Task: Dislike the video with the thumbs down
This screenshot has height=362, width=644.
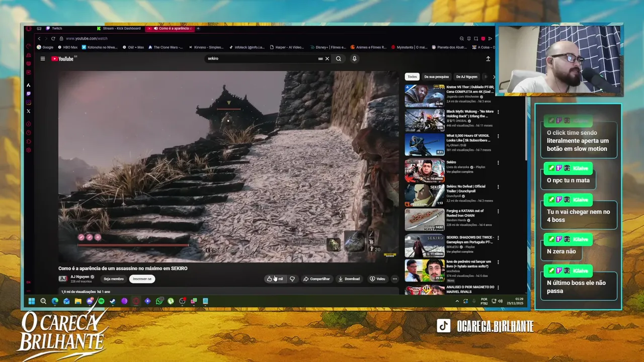Action: point(292,279)
